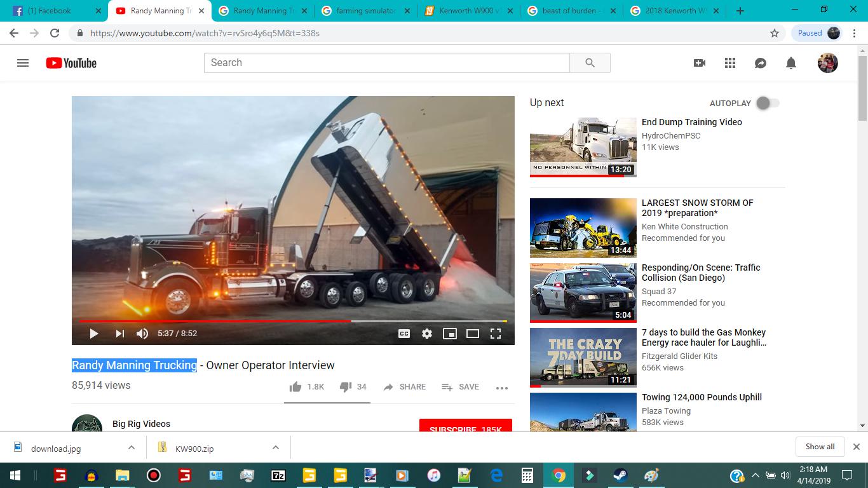The image size is (868, 488).
Task: Open the video upload camera icon
Action: (700, 63)
